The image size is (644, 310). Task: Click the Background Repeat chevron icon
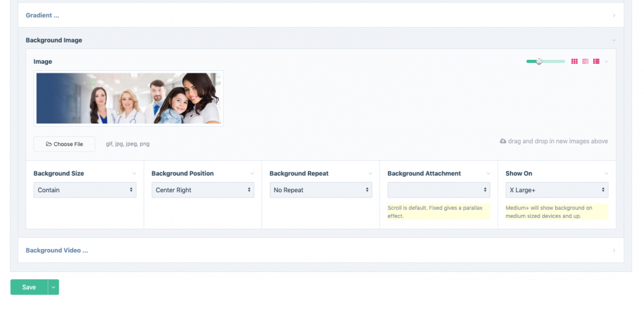[370, 174]
